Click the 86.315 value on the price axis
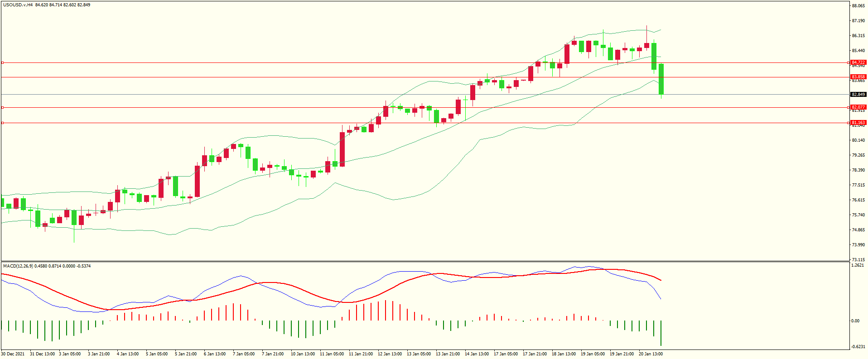The width and height of the screenshot is (868, 359). pyautogui.click(x=858, y=36)
